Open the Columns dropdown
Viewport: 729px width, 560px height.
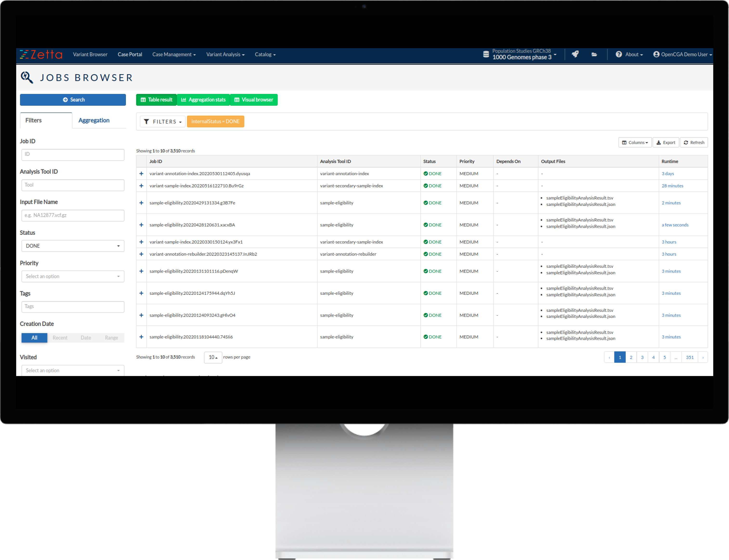(635, 143)
